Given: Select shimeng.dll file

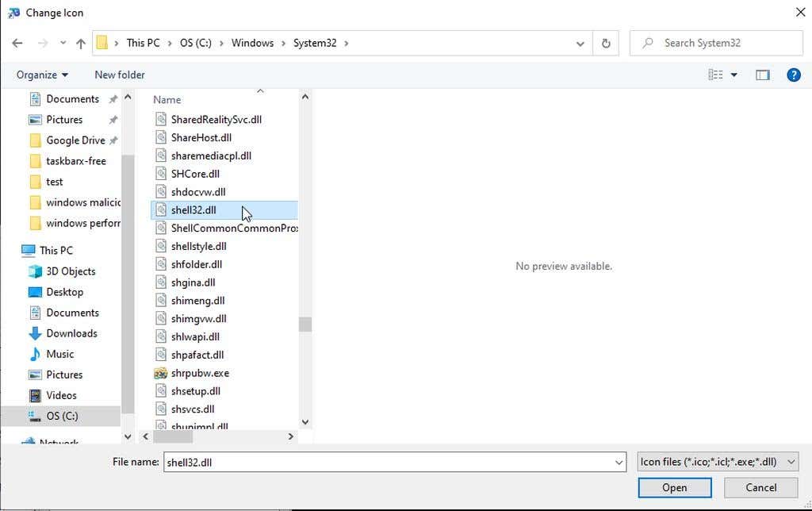Looking at the screenshot, I should pos(190,301).
